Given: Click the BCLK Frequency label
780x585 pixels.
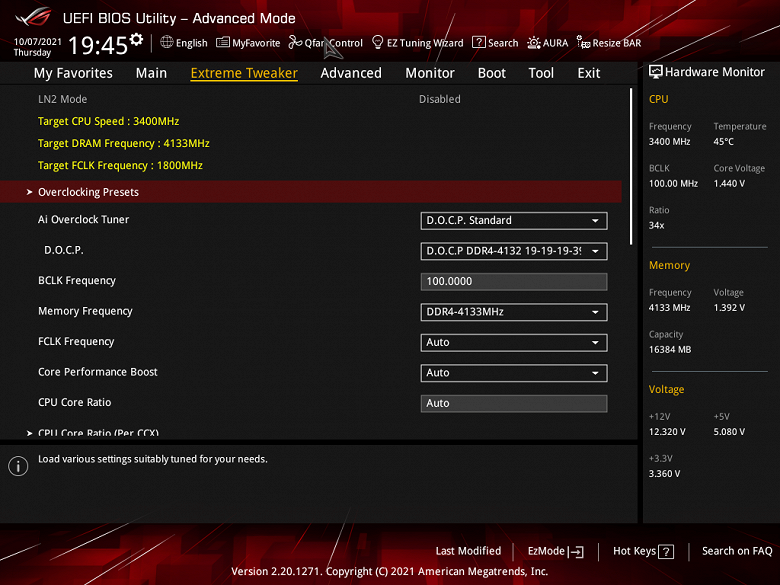Looking at the screenshot, I should point(77,281).
